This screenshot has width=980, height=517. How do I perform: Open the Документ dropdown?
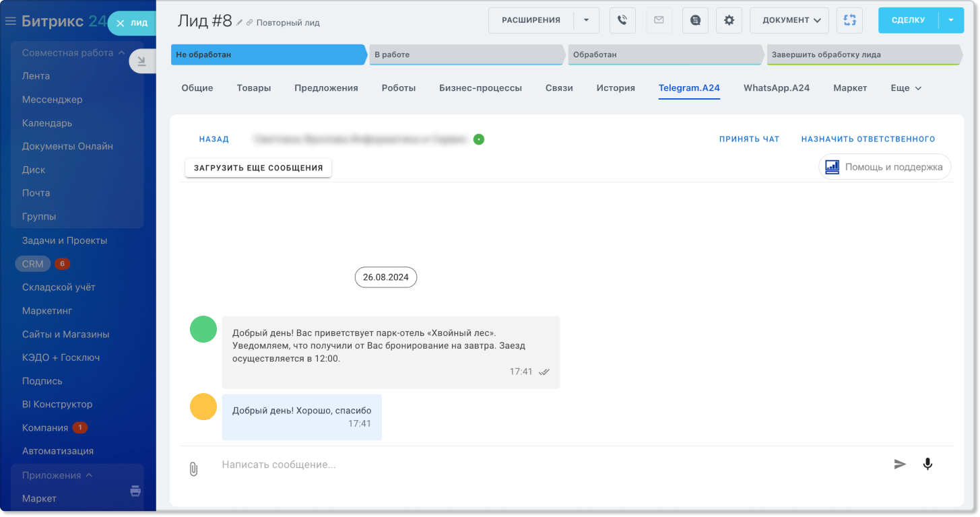tap(791, 20)
